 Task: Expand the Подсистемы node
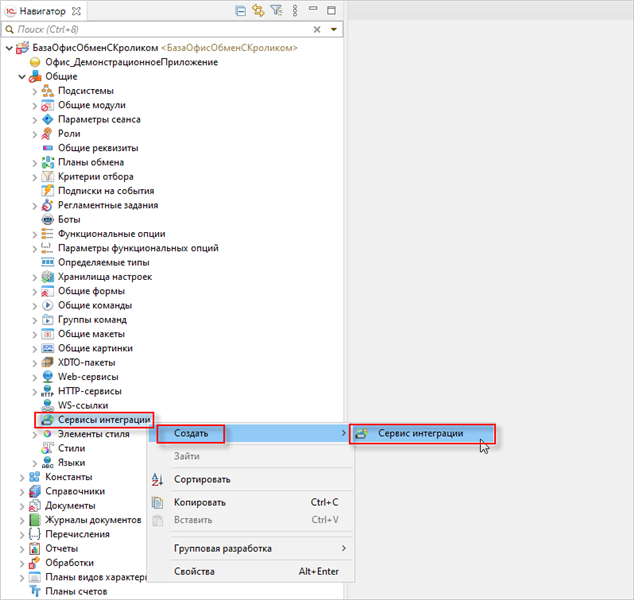click(x=34, y=91)
